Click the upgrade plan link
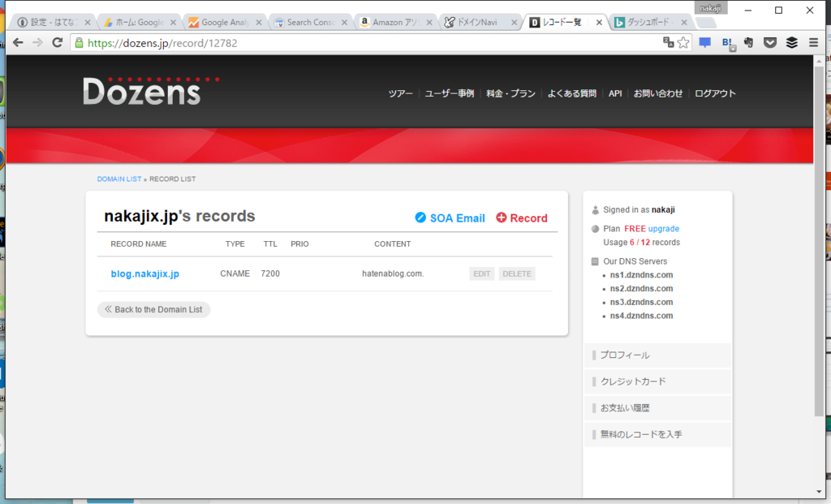 coord(664,229)
